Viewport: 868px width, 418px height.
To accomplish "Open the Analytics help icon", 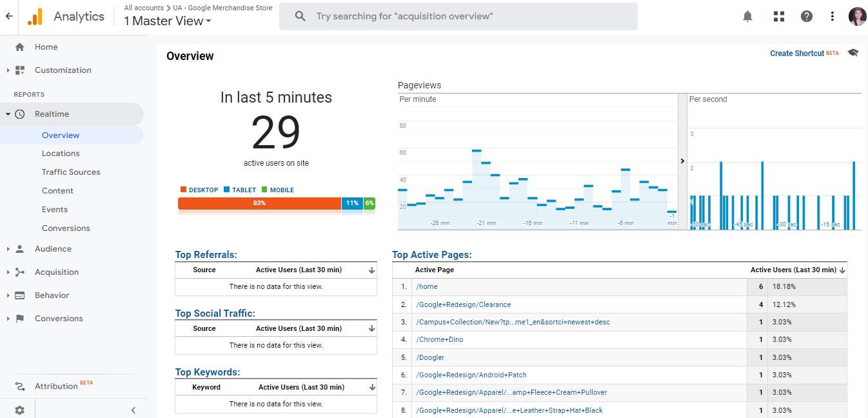I will (x=807, y=16).
